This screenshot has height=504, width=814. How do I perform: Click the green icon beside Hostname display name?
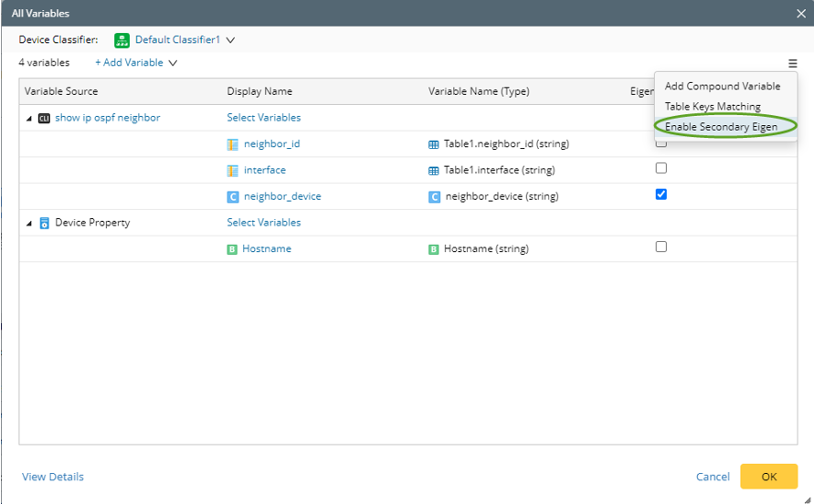point(232,248)
